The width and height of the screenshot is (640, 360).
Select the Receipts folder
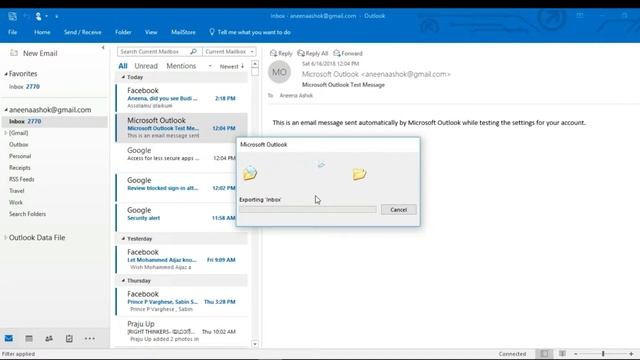tap(20, 168)
